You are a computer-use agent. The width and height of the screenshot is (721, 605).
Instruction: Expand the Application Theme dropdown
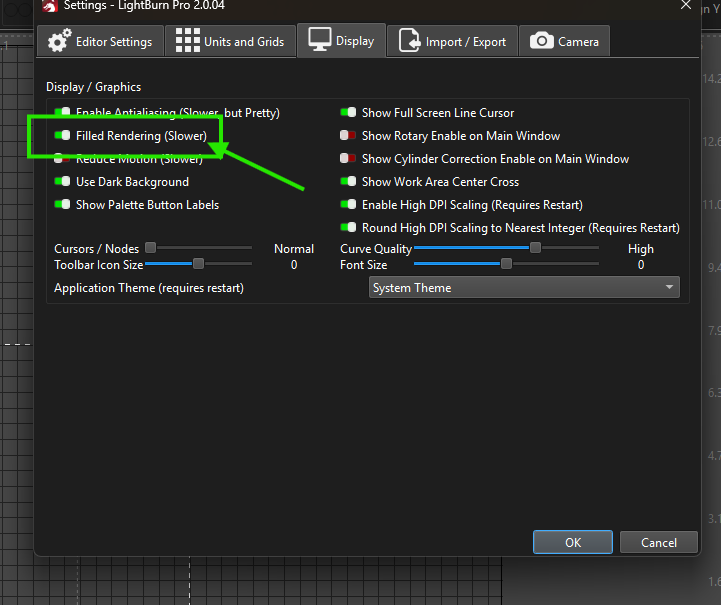click(524, 288)
